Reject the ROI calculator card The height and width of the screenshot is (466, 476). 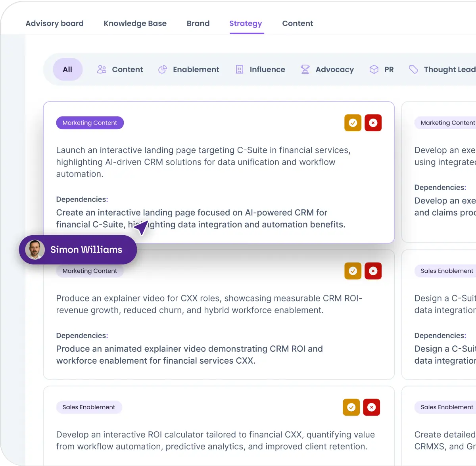371,407
